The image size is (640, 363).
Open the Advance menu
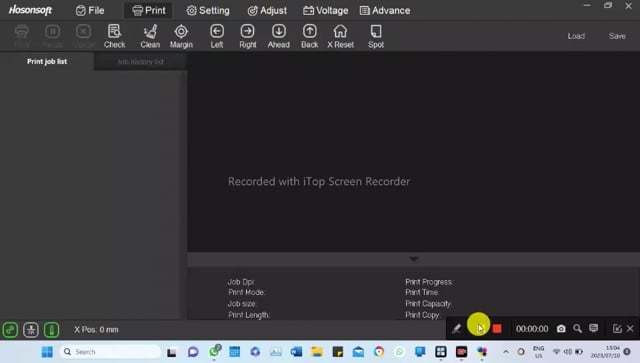[385, 11]
